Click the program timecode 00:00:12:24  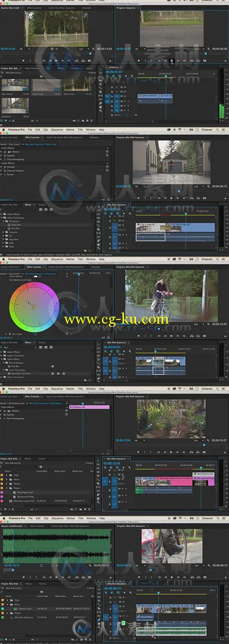pyautogui.click(x=123, y=440)
